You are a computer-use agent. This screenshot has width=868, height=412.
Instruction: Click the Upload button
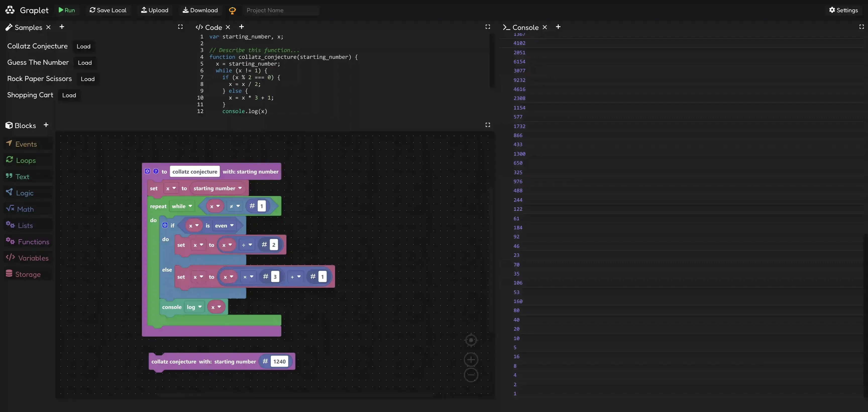155,10
